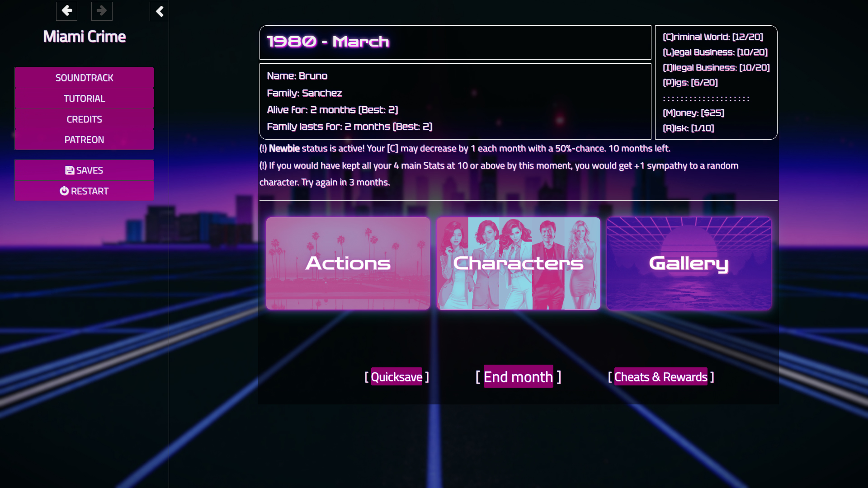Click the Legal Business [10/20] stat

pyautogui.click(x=715, y=52)
